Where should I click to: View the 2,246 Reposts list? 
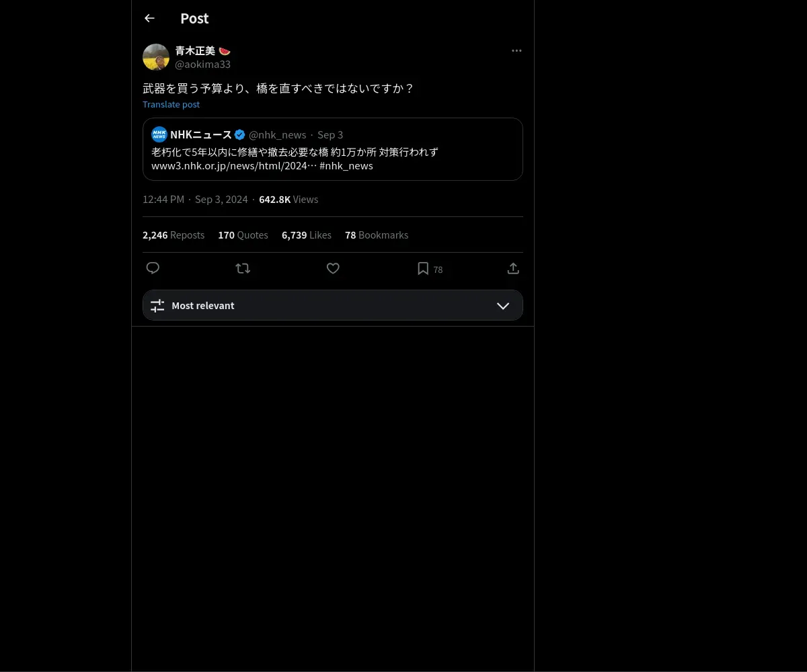174,235
